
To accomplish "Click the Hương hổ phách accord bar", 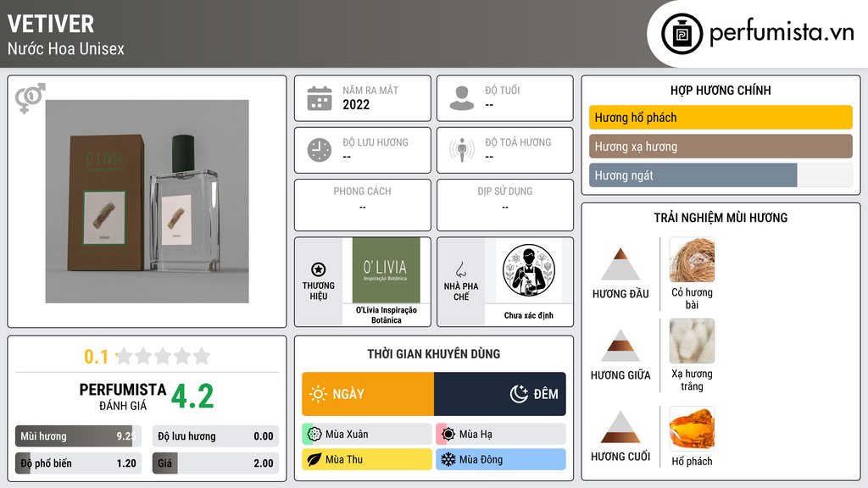I will (x=721, y=117).
